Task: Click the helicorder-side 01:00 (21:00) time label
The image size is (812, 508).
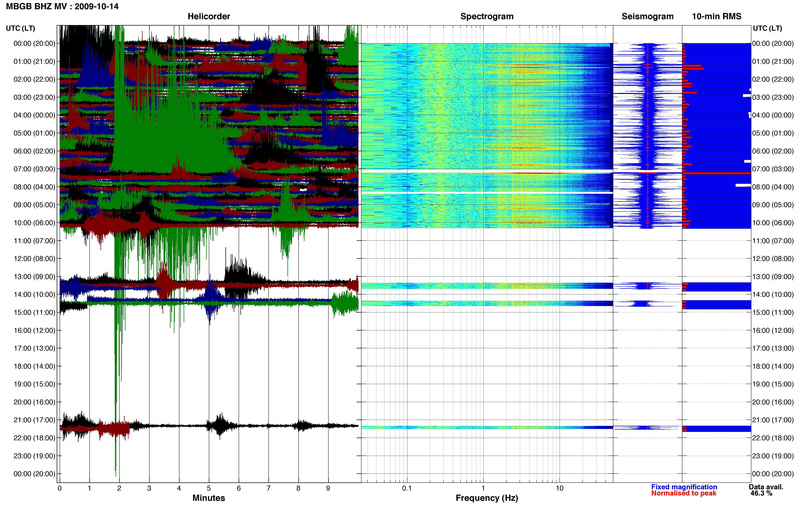Action: (x=34, y=62)
